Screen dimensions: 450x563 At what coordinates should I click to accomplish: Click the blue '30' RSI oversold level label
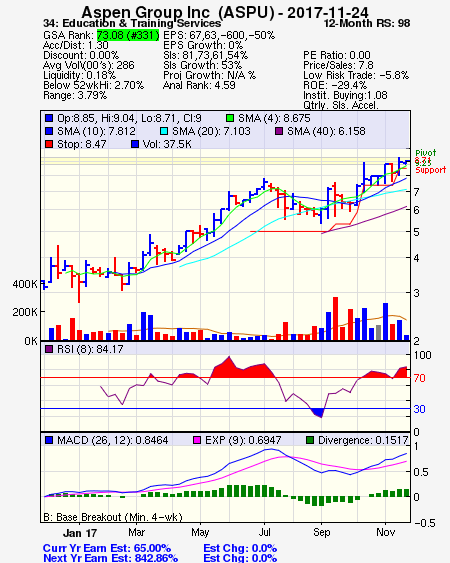coord(419,409)
